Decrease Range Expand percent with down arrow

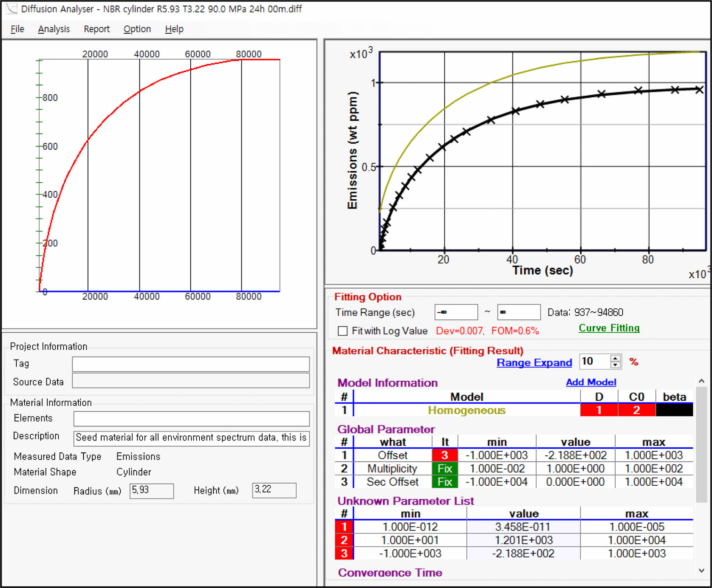click(x=615, y=365)
